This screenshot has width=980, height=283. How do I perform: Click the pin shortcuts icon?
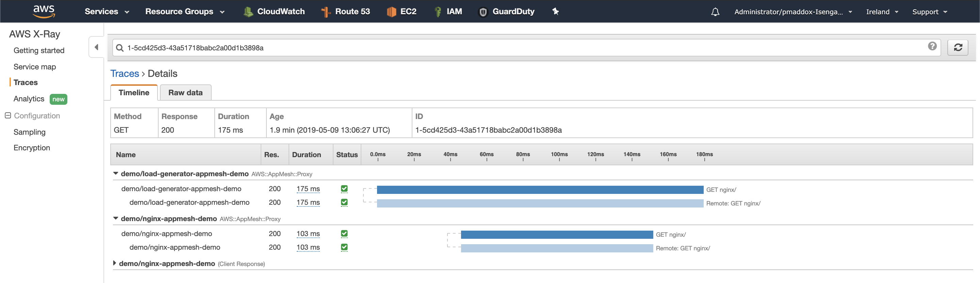(x=556, y=12)
